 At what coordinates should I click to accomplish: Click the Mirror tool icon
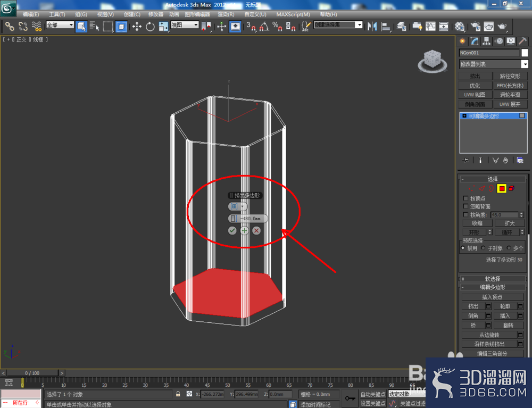point(372,26)
